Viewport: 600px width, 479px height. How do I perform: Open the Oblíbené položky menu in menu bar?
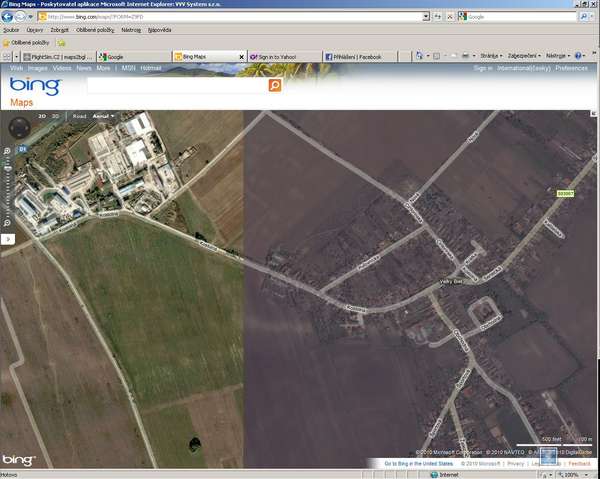[x=95, y=30]
